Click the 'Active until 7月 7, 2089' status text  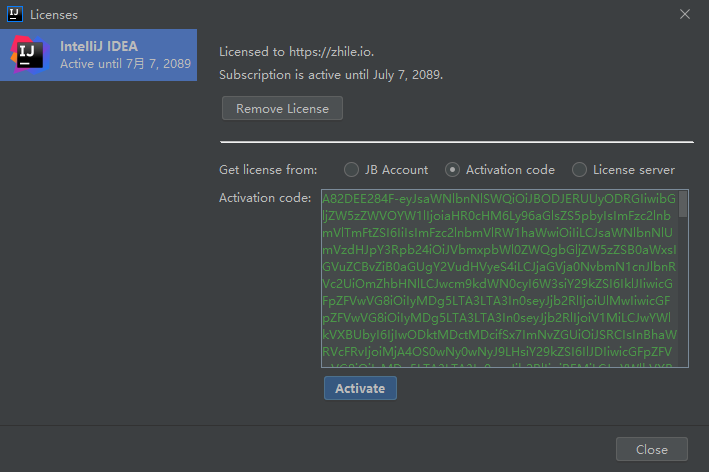[125, 64]
